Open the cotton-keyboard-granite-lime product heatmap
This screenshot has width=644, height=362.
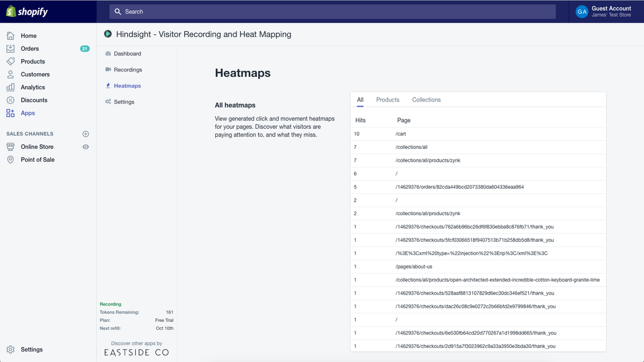point(478,280)
